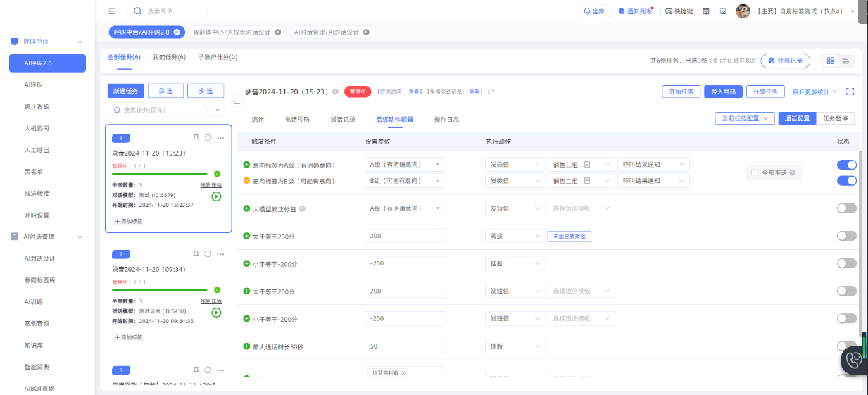The height and width of the screenshot is (395, 868).
Task: Open 意向标签库 in the sidebar
Action: pyautogui.click(x=39, y=280)
